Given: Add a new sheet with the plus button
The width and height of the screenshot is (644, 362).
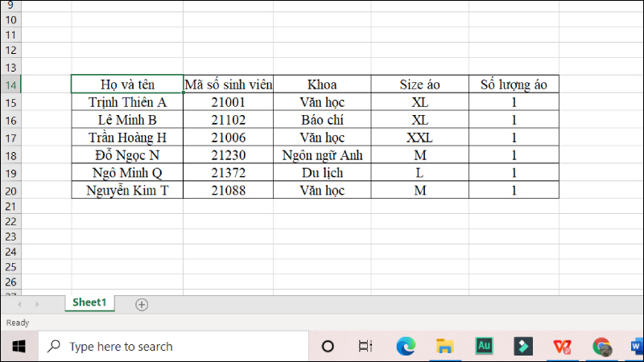Looking at the screenshot, I should [x=142, y=304].
